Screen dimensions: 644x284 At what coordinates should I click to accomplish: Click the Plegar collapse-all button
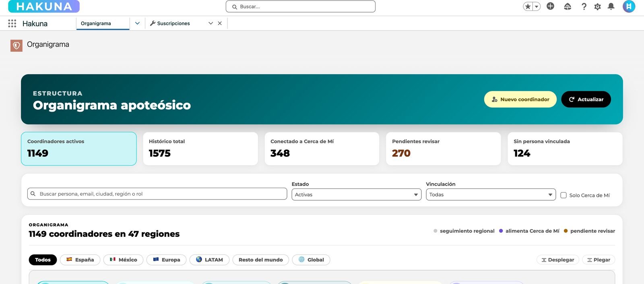tap(599, 260)
